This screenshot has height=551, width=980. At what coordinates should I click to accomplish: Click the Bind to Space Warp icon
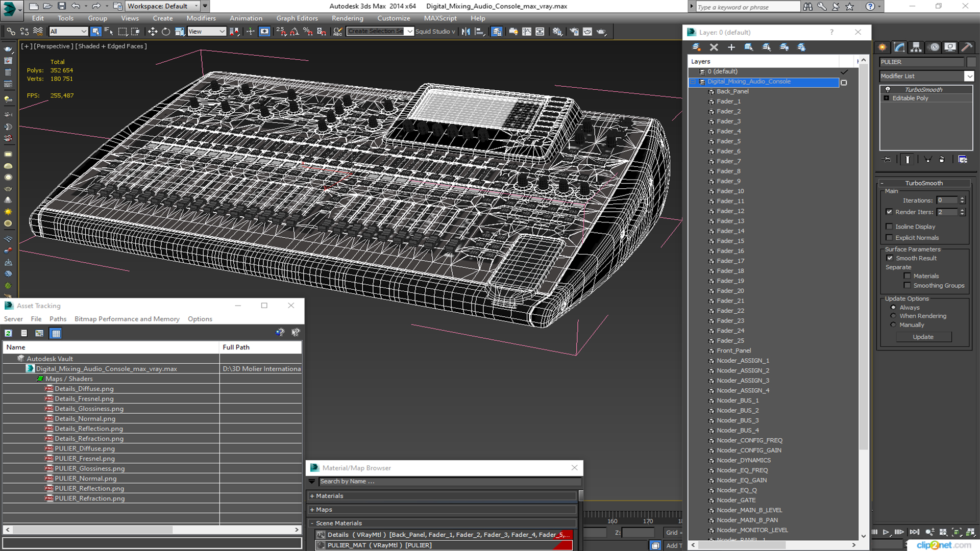click(38, 32)
